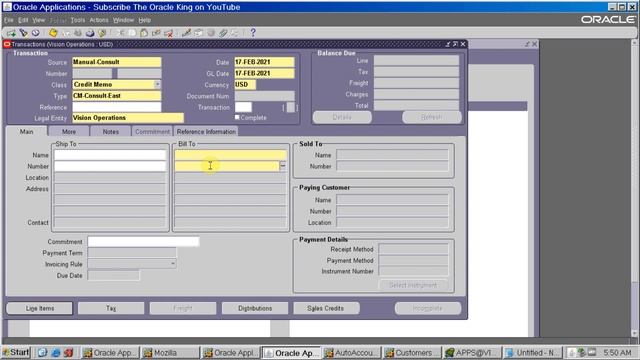Viewport: 640px width, 360px height.
Task: Open the Tools menu
Action: pos(78,20)
